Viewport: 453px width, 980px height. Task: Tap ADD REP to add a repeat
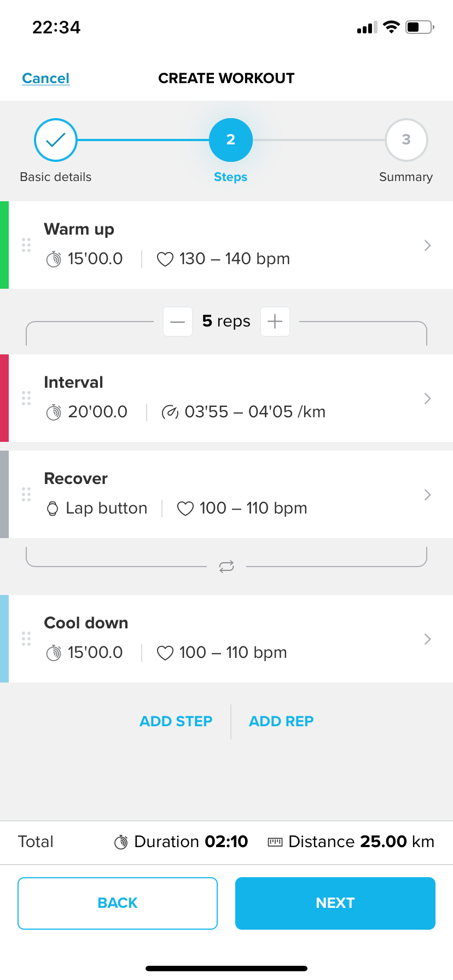tap(281, 721)
